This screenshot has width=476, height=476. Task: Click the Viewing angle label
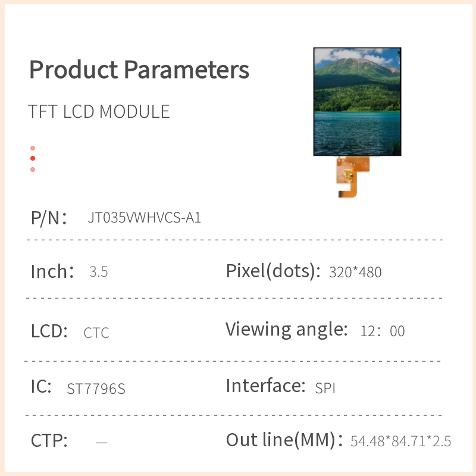286,329
